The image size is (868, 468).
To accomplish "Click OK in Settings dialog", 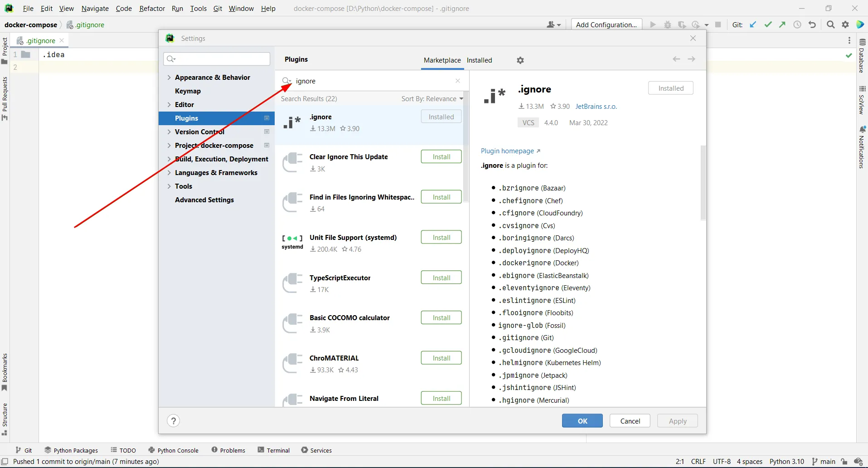I will point(582,421).
